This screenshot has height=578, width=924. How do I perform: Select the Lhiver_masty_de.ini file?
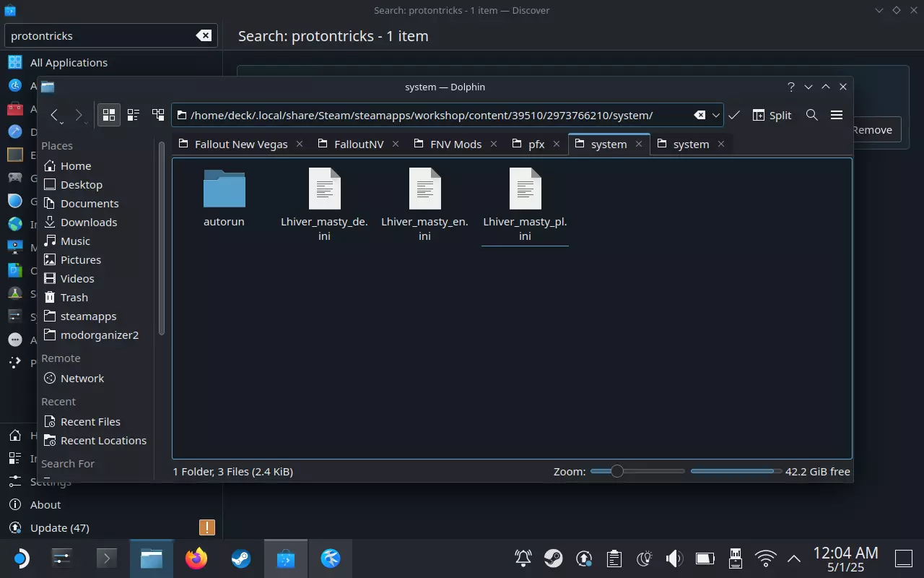pos(324,205)
